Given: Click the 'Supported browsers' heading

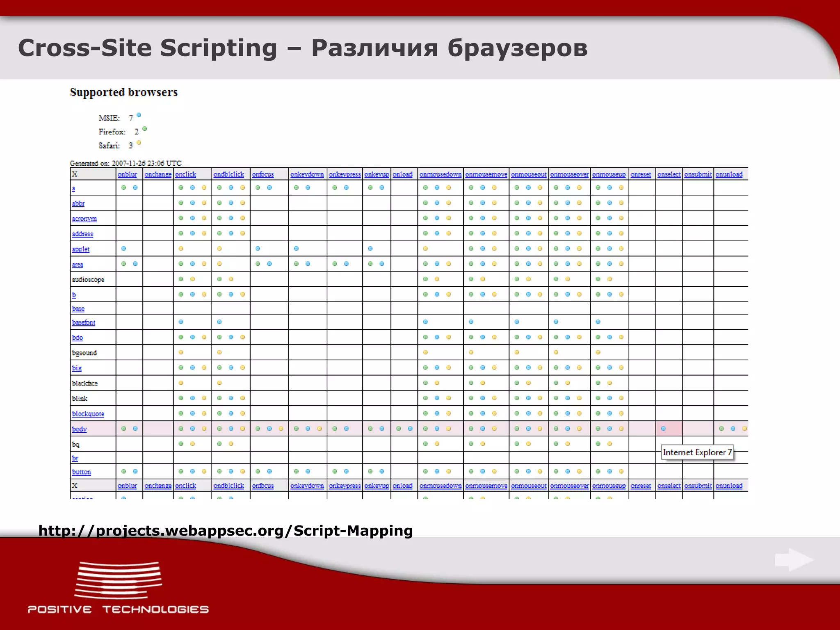Looking at the screenshot, I should pos(124,92).
